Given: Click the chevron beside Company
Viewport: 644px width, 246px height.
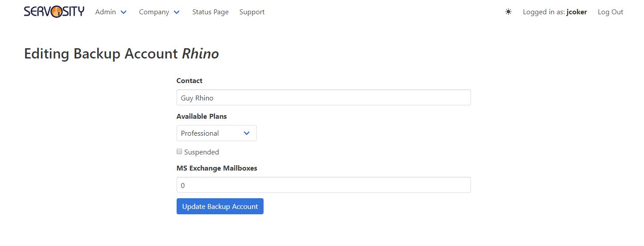Looking at the screenshot, I should (x=177, y=12).
